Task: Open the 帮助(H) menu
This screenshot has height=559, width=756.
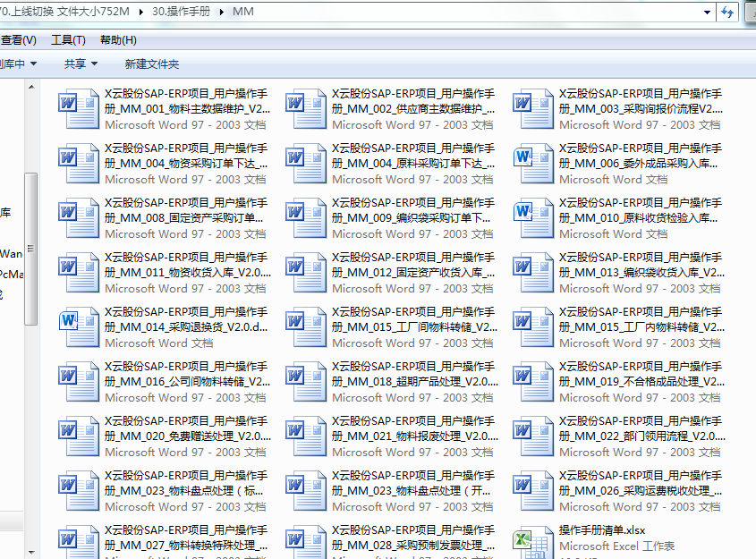Action: click(118, 40)
